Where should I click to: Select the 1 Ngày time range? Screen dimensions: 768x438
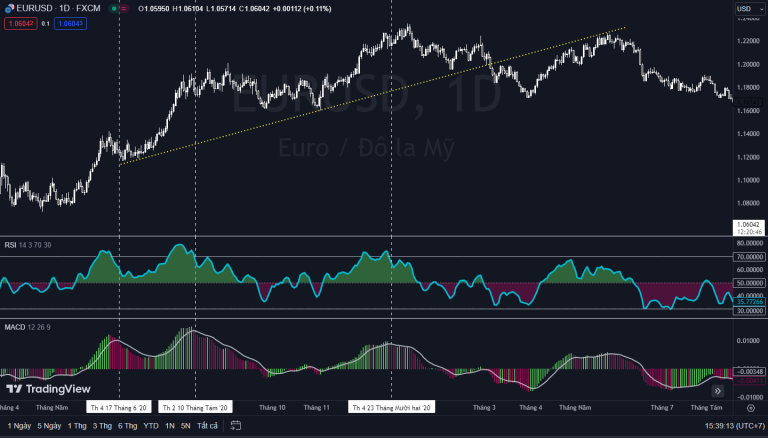coord(18,425)
